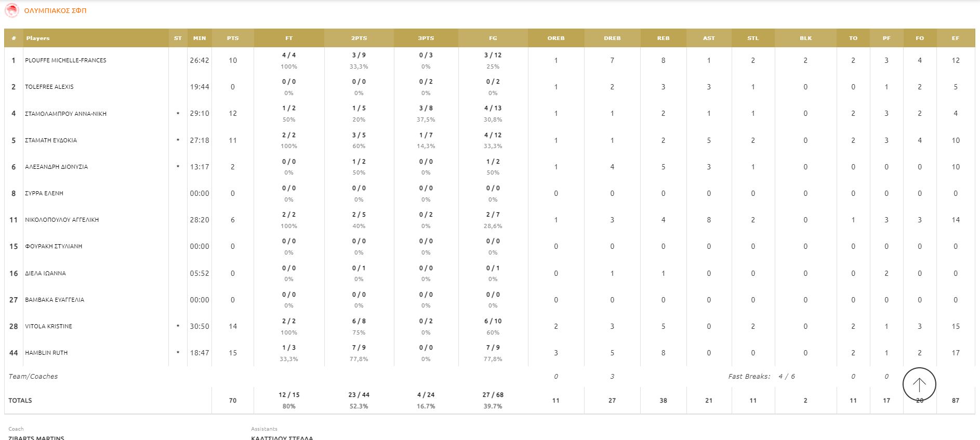Open player ΣΤΑΜΑΤΗ ΕΥΔΟΚΙΑ
This screenshot has width=980, height=440.
(x=51, y=140)
